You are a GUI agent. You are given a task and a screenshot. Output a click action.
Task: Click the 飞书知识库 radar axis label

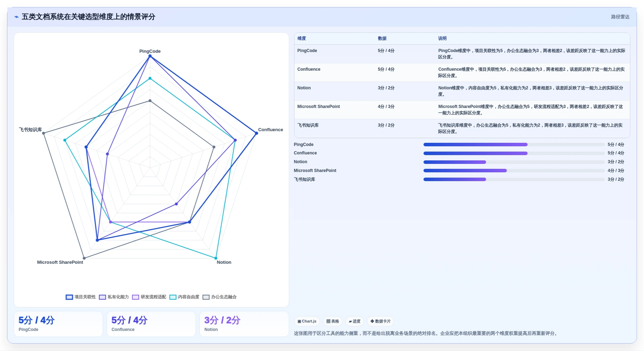click(x=30, y=130)
